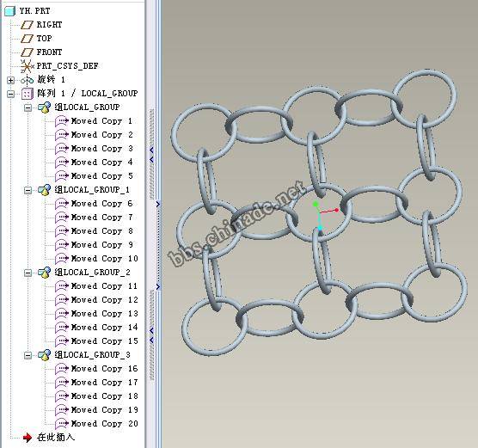
Task: Collapse the 阵列 1 / LOCAL_GROUP pattern node
Action: 10,94
